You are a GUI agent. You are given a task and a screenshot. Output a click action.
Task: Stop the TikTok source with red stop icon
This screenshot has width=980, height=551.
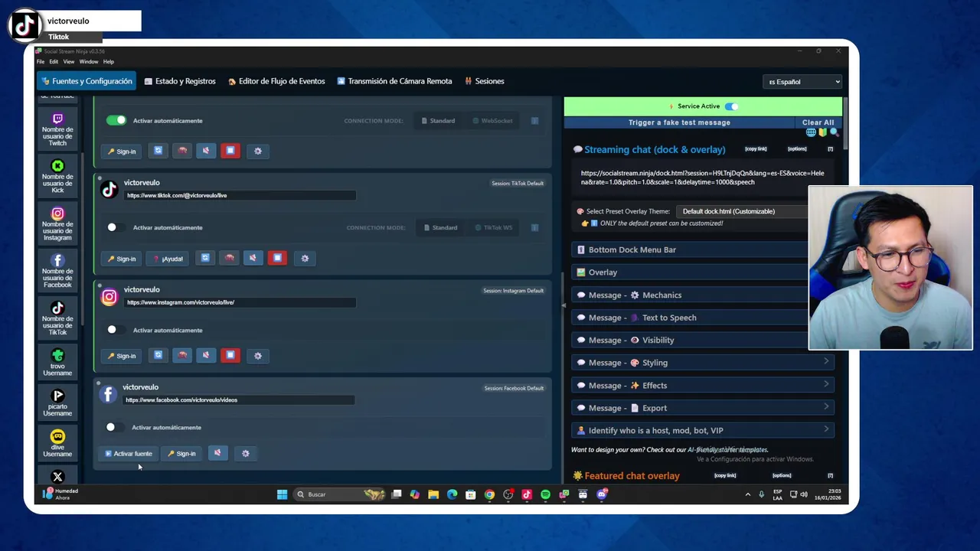(x=277, y=258)
